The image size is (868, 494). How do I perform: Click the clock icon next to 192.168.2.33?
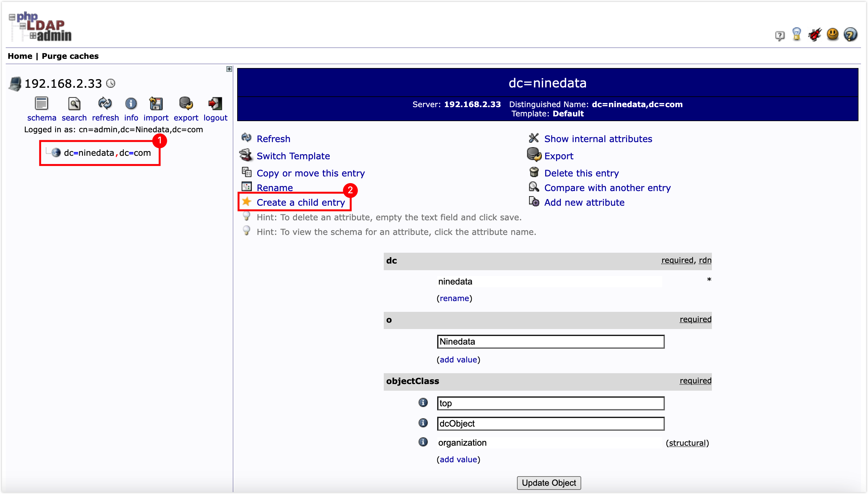click(111, 83)
